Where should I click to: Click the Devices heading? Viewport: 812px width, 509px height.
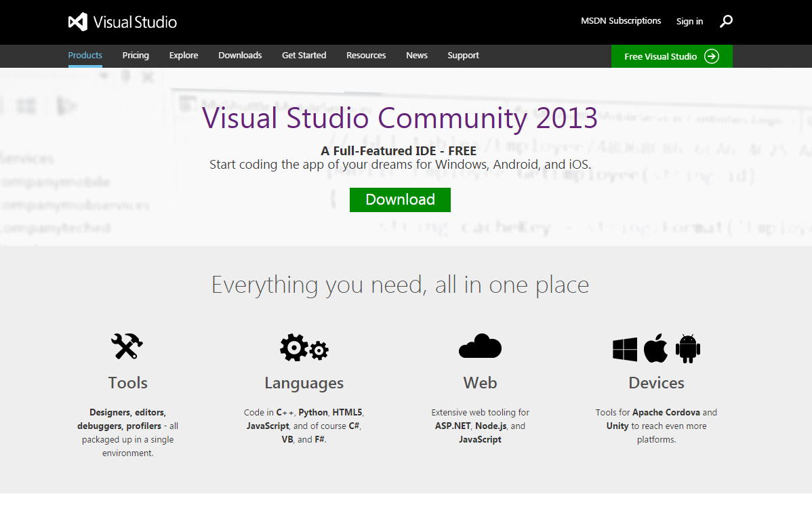[x=656, y=383]
